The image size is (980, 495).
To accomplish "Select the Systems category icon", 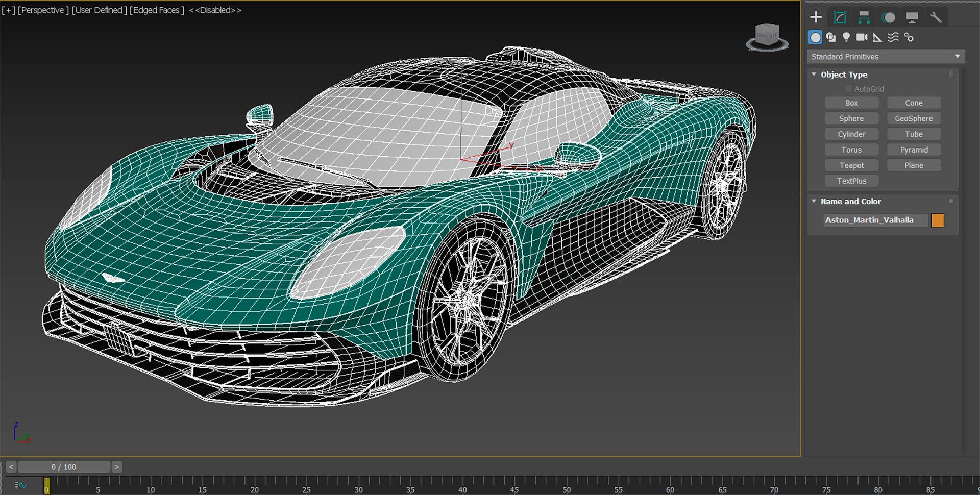I will [909, 37].
